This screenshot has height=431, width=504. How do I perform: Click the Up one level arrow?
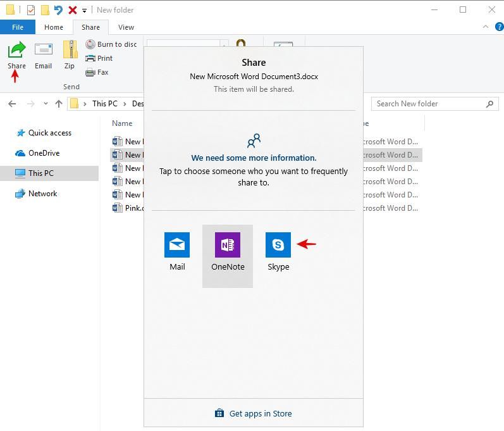[59, 104]
